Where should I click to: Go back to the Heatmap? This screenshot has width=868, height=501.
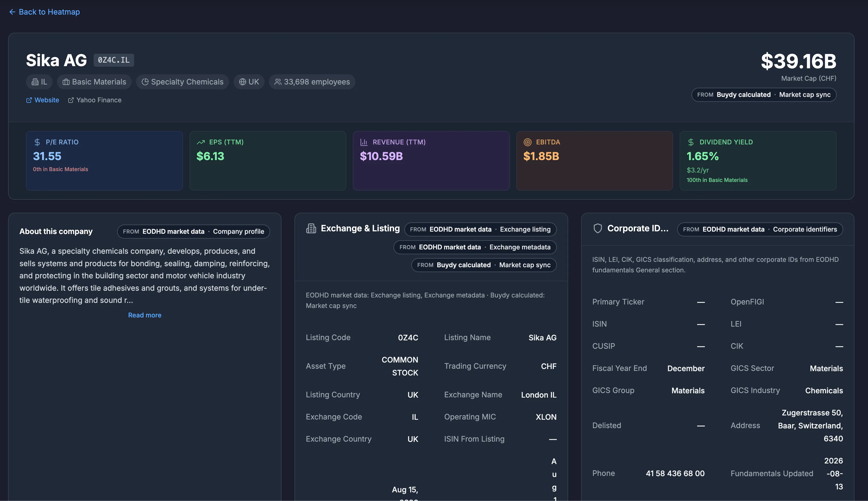44,12
